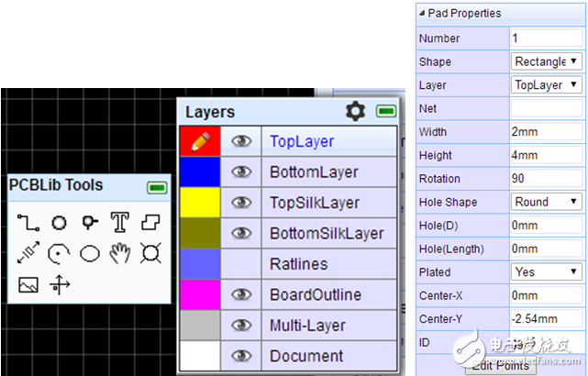Select the Track routing tool

pos(28,222)
